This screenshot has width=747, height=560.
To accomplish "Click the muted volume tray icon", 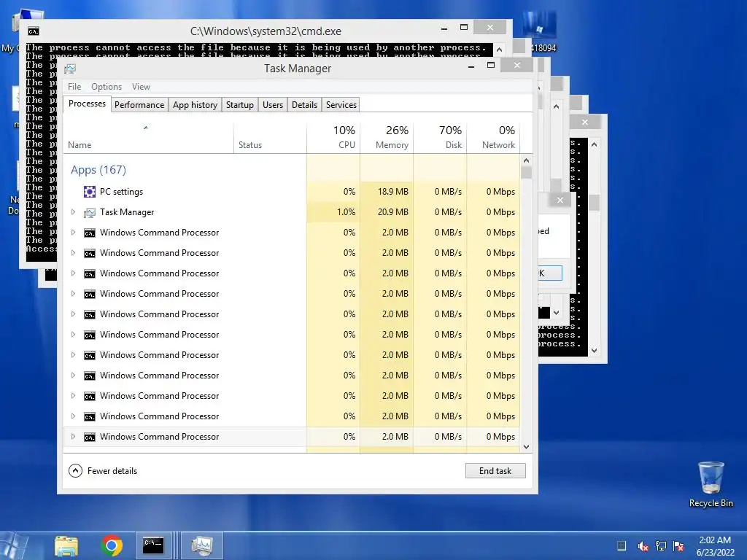I will pyautogui.click(x=643, y=546).
